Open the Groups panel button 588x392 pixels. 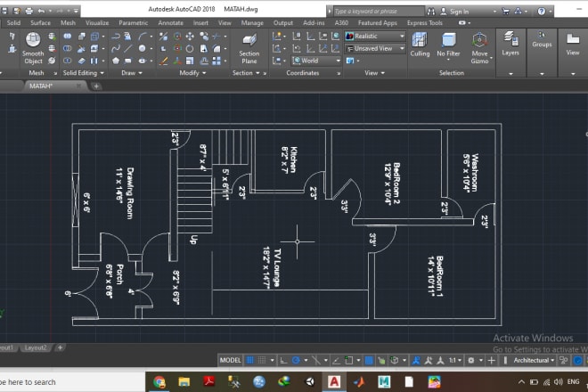point(542,40)
